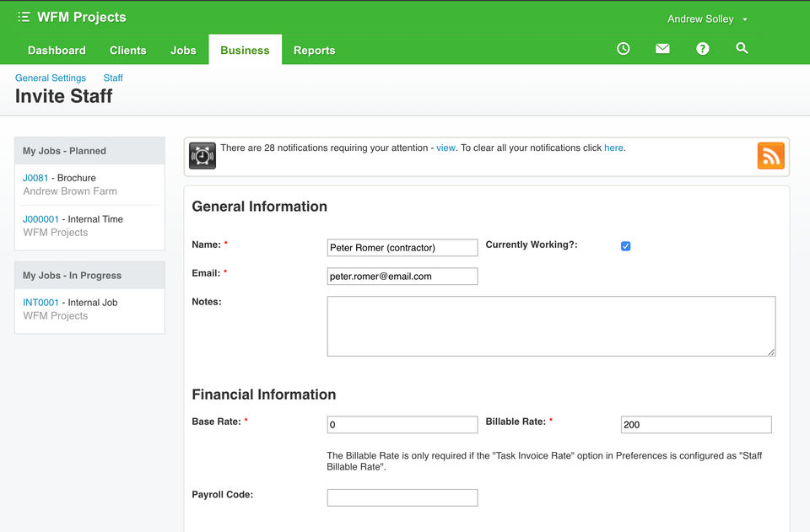Screen dimensions: 810x532
Task: Click the notifications alarm clock icon
Action: pos(202,156)
